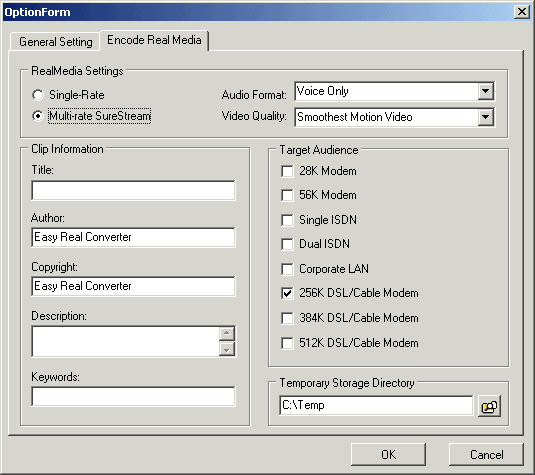Click the Description scroll up arrow

pos(227,333)
